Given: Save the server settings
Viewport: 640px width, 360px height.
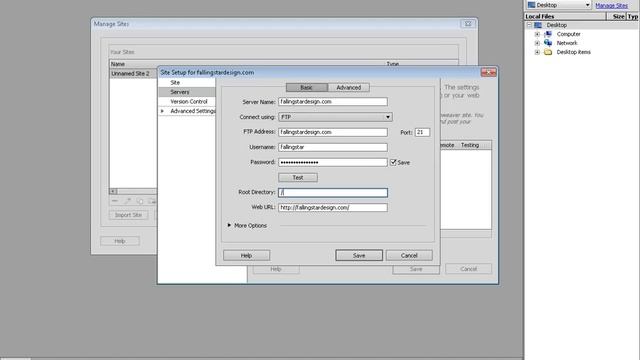Looking at the screenshot, I should 359,256.
